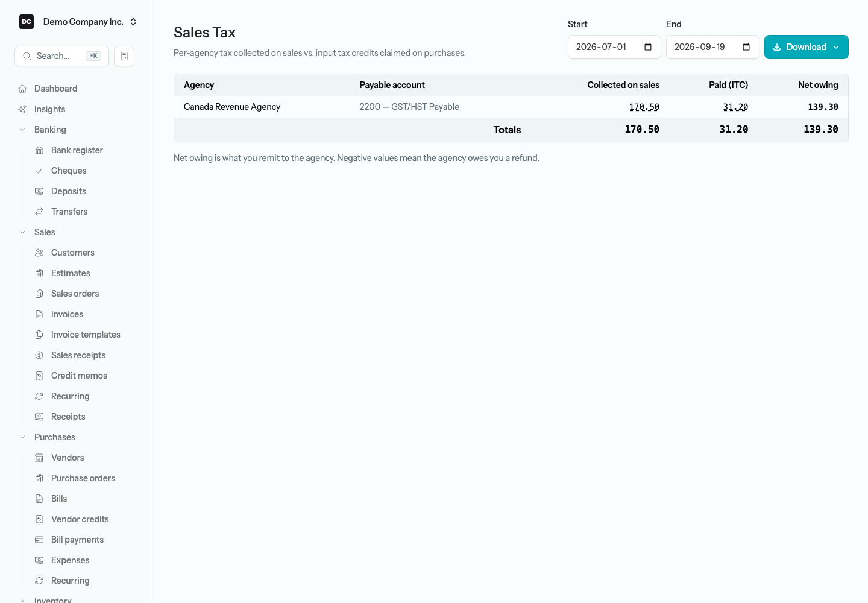
Task: Open the Dashboard home icon
Action: (x=22, y=89)
